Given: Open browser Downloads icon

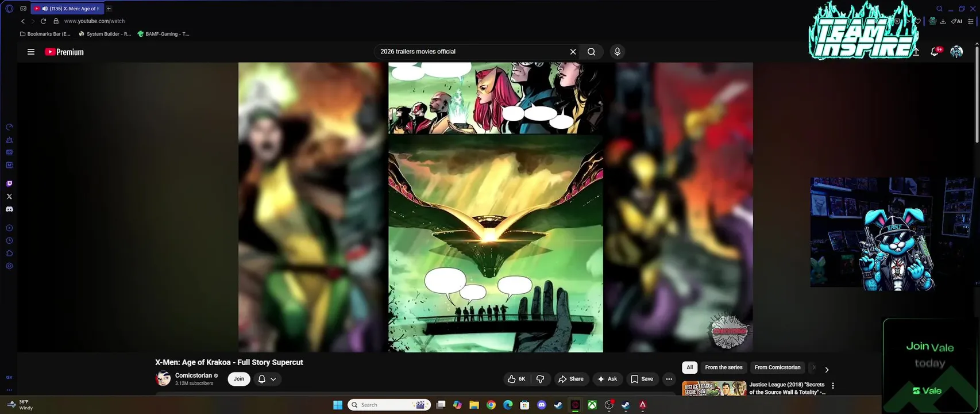Looking at the screenshot, I should 943,21.
